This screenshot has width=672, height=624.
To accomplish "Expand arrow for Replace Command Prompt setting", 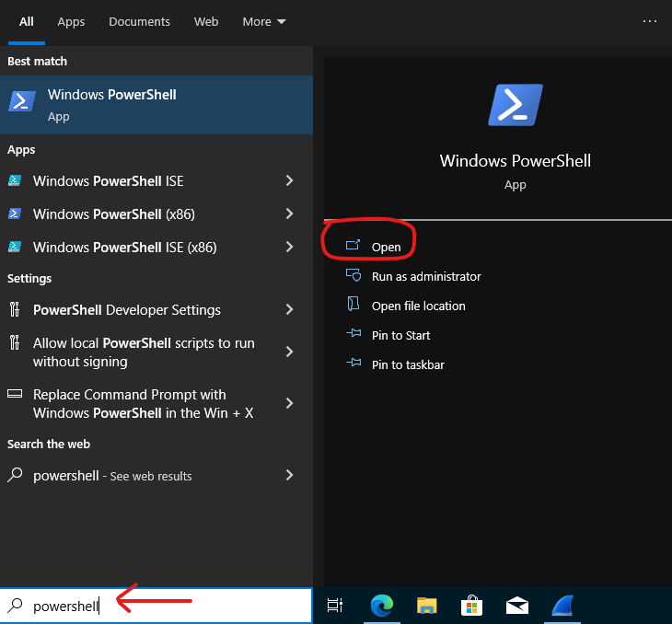I will (x=290, y=403).
